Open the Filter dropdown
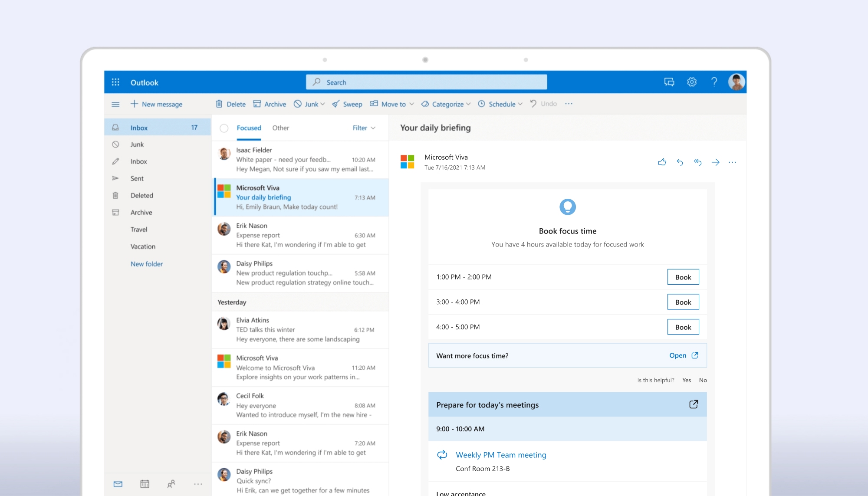Image resolution: width=868 pixels, height=496 pixels. tap(364, 128)
